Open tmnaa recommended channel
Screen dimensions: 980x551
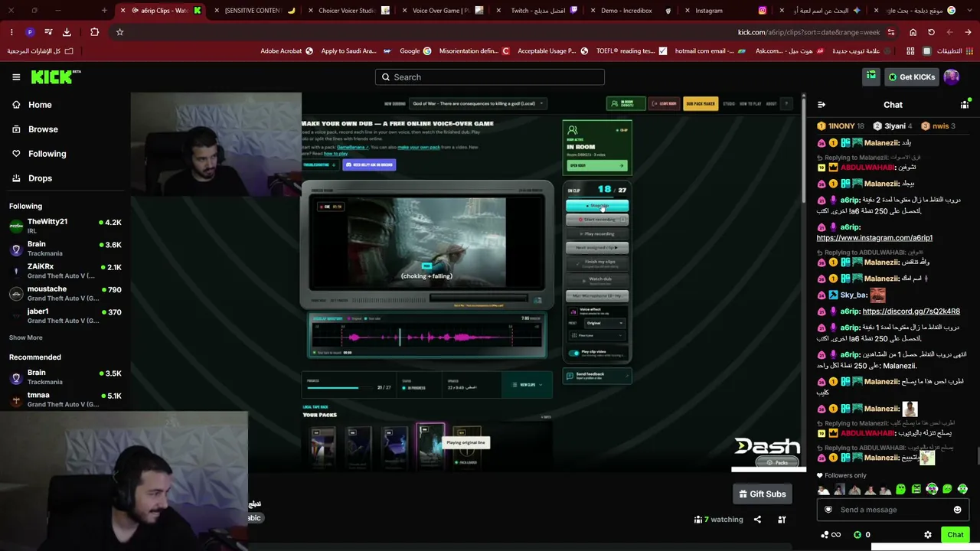click(x=65, y=399)
